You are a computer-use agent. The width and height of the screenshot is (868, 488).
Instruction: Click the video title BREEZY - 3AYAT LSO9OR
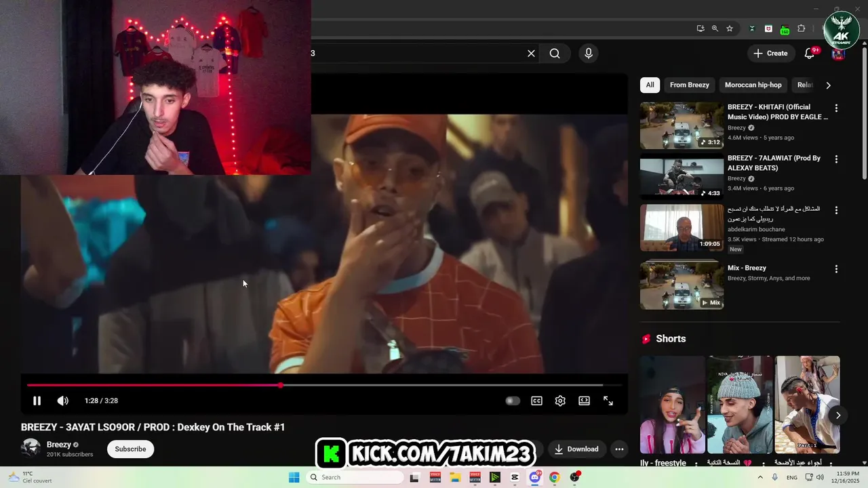click(153, 427)
